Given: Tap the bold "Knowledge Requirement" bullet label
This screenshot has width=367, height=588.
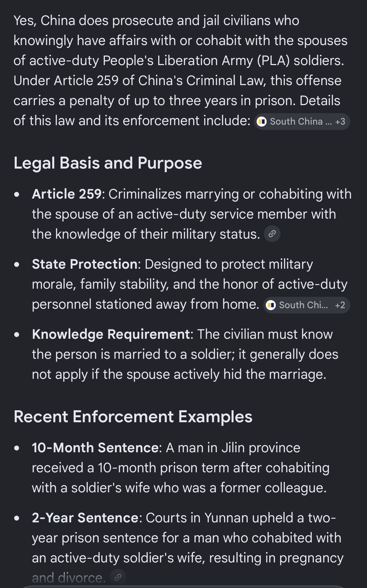Looking at the screenshot, I should 111,334.
